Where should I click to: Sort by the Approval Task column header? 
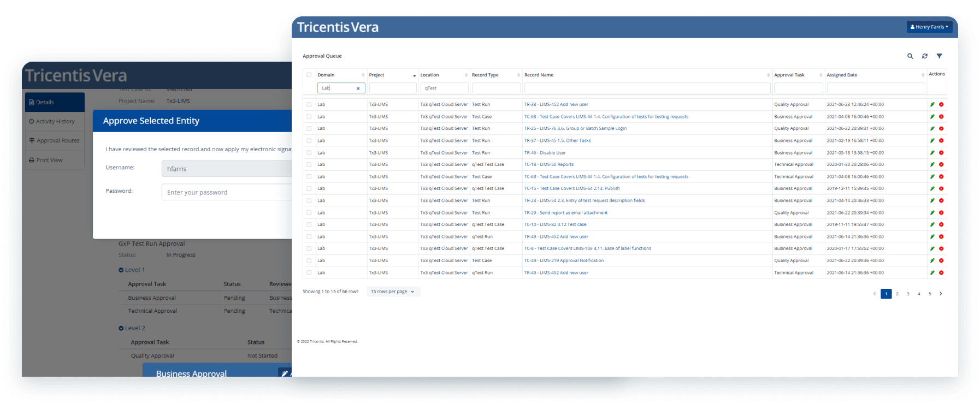tap(789, 75)
